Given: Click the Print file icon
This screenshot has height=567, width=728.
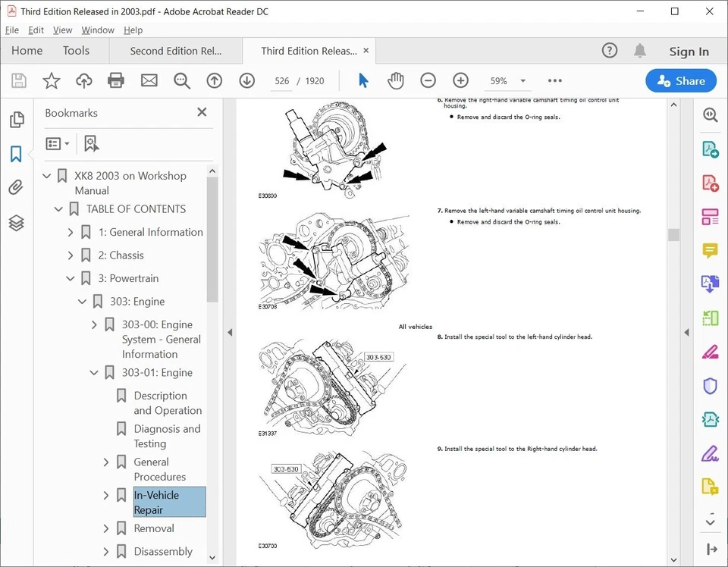Looking at the screenshot, I should pos(116,81).
